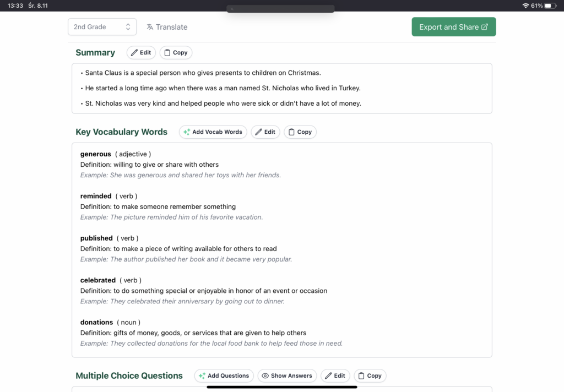Tap the Wi-Fi status icon
The width and height of the screenshot is (564, 392).
(525, 6)
